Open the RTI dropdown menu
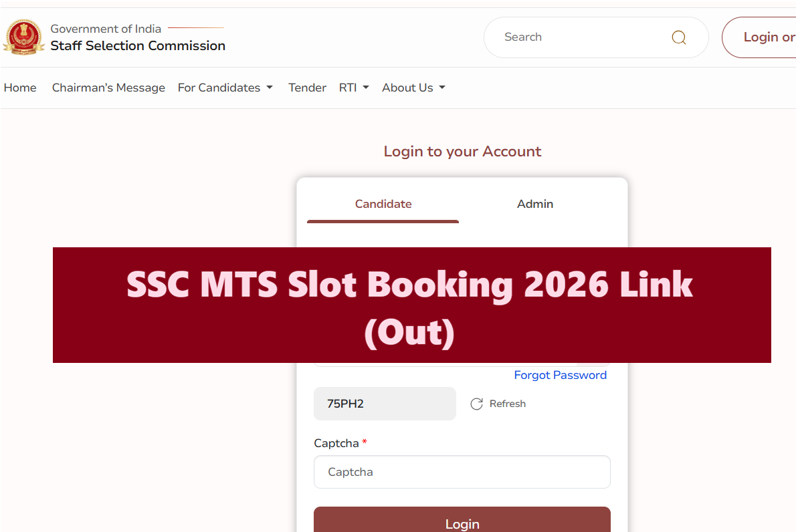Screen dimensions: 796x532 (x=354, y=88)
